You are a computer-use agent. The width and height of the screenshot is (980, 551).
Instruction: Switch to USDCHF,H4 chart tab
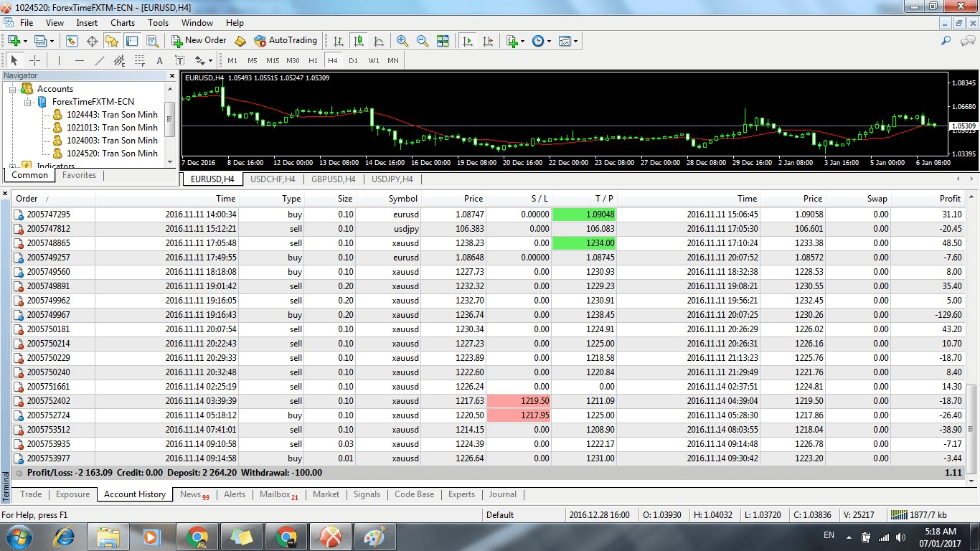pyautogui.click(x=273, y=179)
